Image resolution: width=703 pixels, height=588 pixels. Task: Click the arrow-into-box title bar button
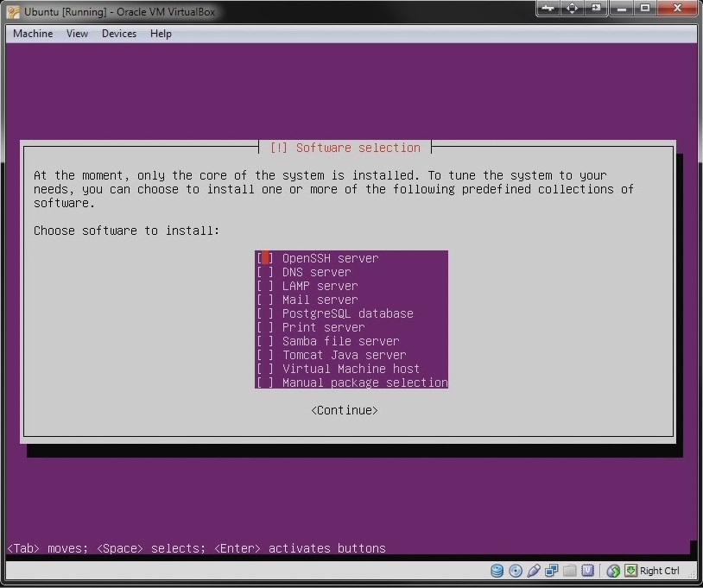(x=596, y=8)
